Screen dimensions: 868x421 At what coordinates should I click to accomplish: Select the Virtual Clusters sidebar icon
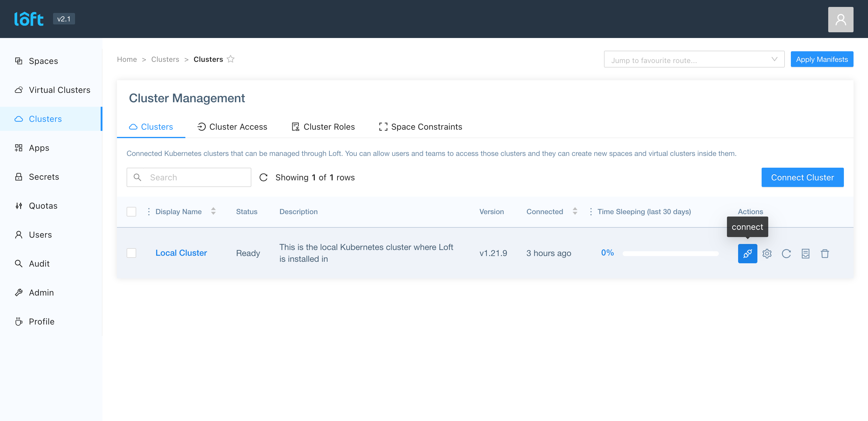(19, 90)
